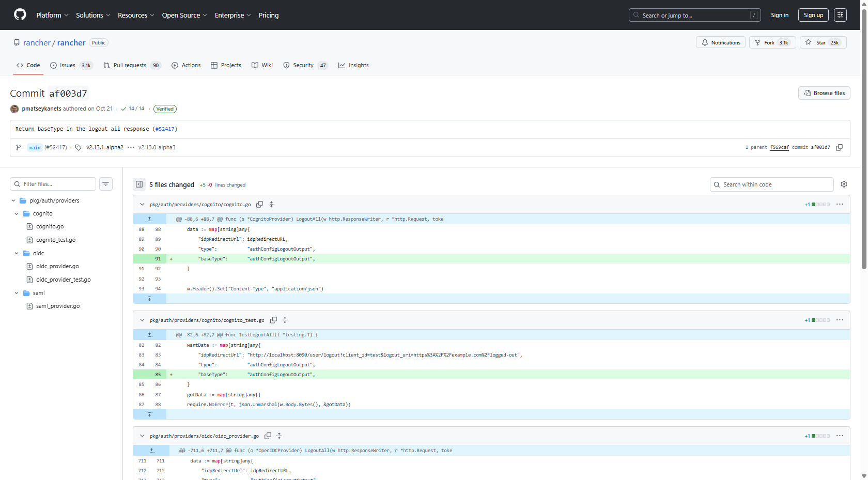Star the rancher repository

pyautogui.click(x=823, y=43)
